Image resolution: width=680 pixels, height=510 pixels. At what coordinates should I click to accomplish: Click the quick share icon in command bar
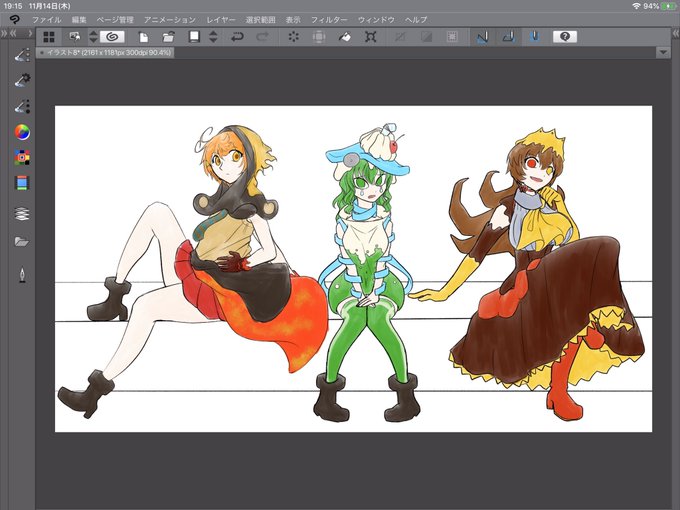coord(75,37)
